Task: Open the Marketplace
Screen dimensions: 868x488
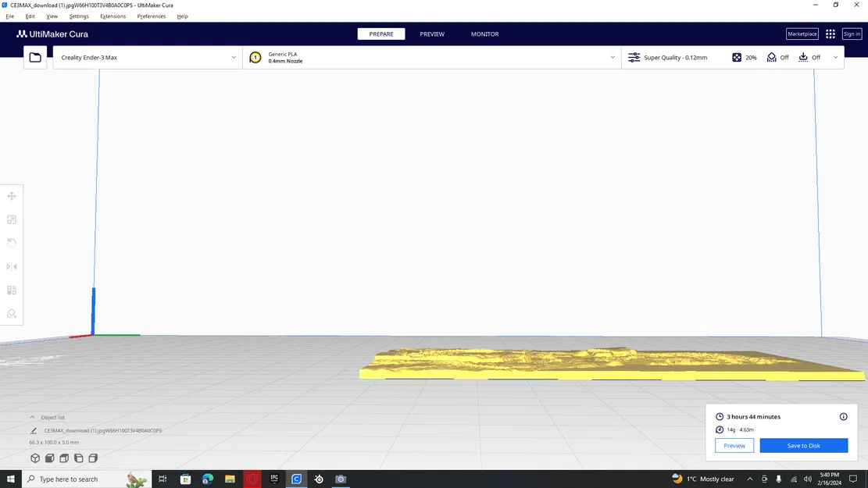Action: 802,34
